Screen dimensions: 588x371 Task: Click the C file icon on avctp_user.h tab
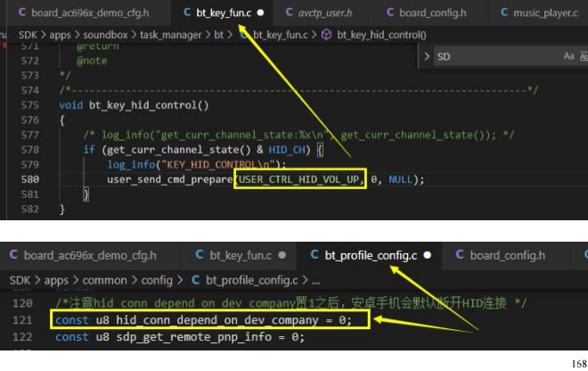289,12
